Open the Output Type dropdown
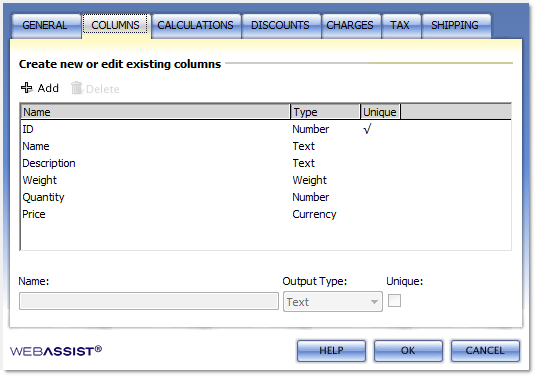The width and height of the screenshot is (535, 376). [x=333, y=301]
